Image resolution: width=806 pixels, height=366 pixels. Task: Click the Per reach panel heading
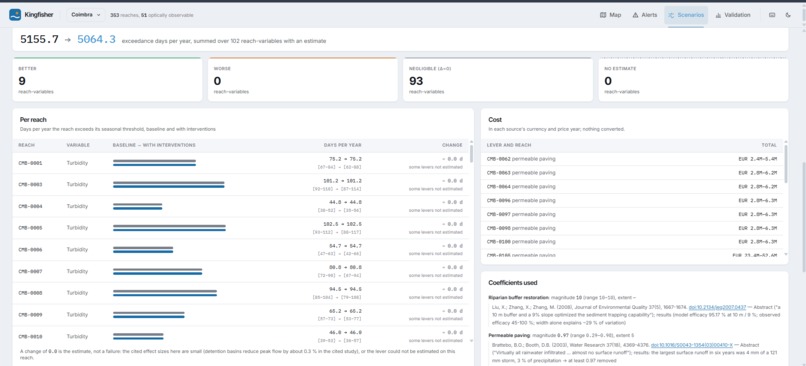click(33, 120)
